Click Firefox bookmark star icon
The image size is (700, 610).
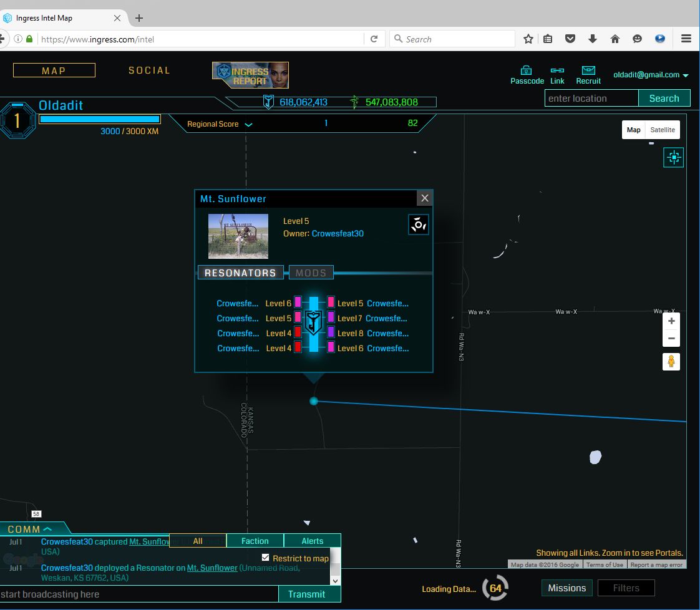point(528,39)
